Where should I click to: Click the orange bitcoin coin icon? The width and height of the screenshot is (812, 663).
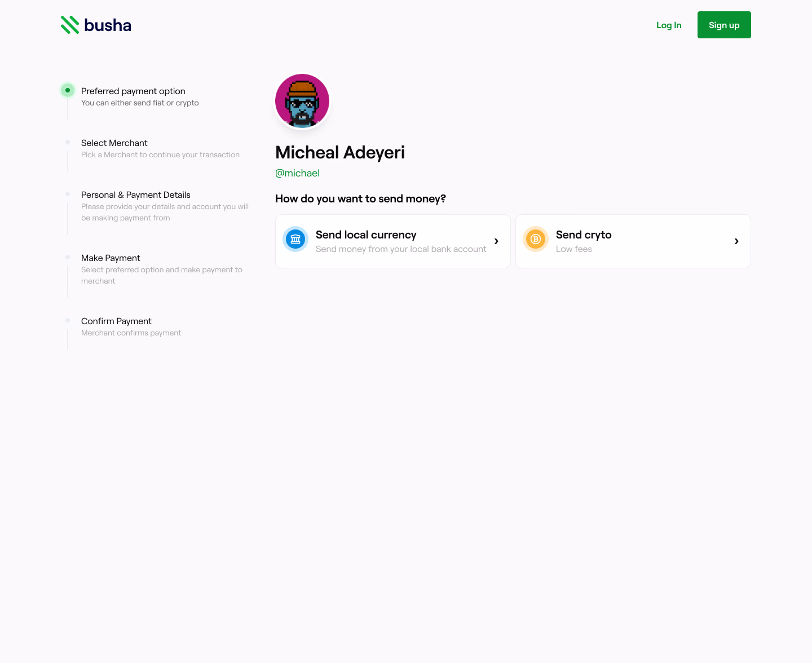click(x=536, y=239)
